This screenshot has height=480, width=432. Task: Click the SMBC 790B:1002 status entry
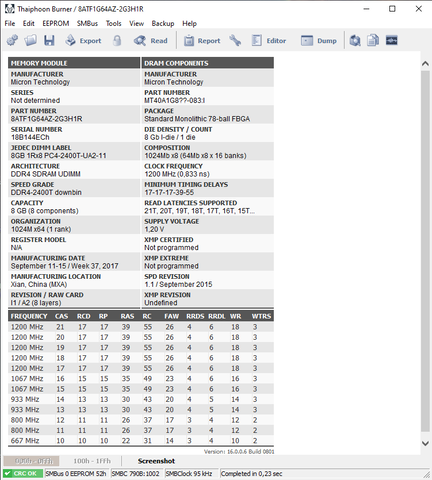(136, 474)
